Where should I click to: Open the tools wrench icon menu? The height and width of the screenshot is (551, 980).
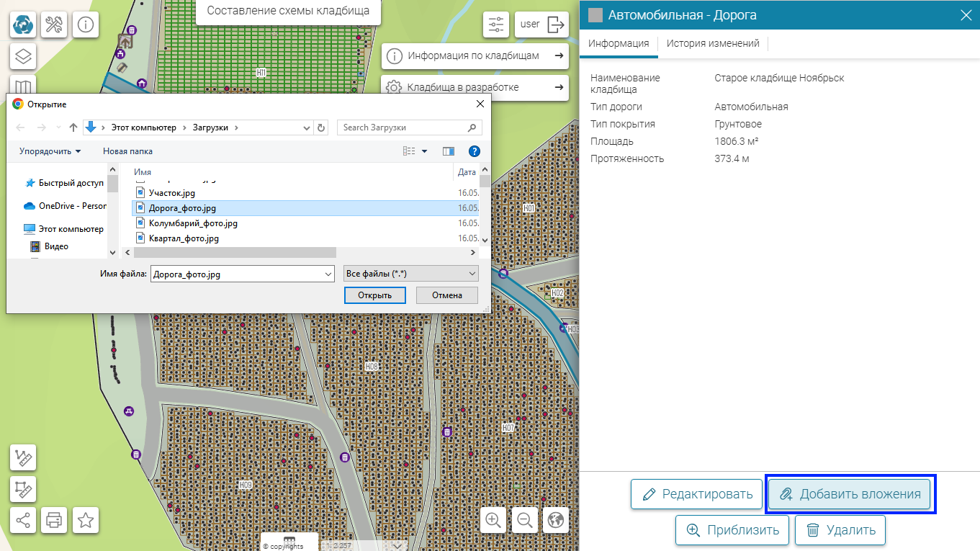click(54, 25)
